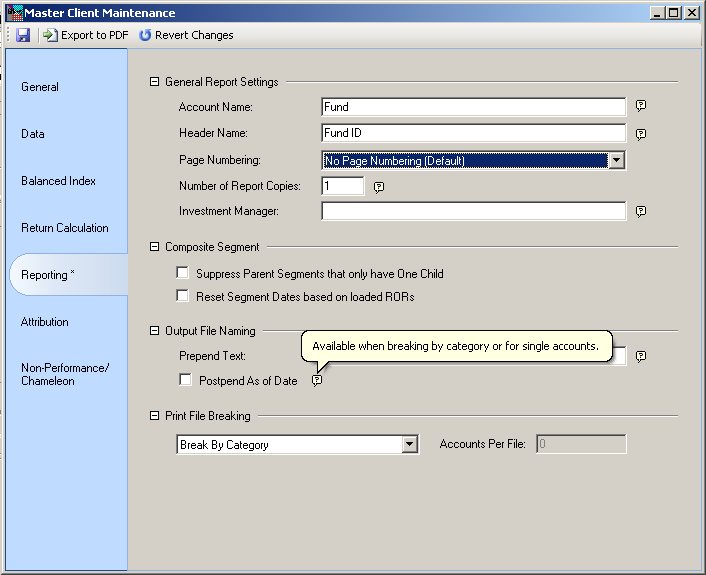Click Export to PDF button
The width and height of the screenshot is (706, 575).
[86, 35]
